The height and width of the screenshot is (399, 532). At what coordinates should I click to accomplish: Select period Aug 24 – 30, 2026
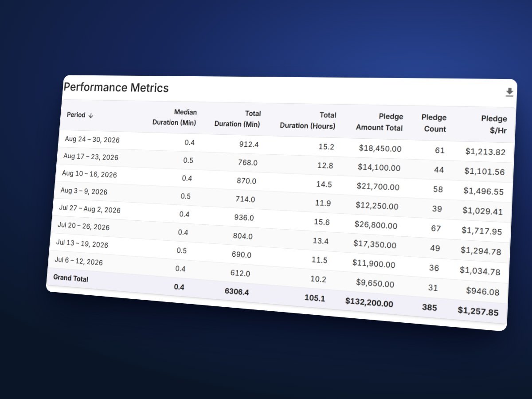[x=92, y=140]
